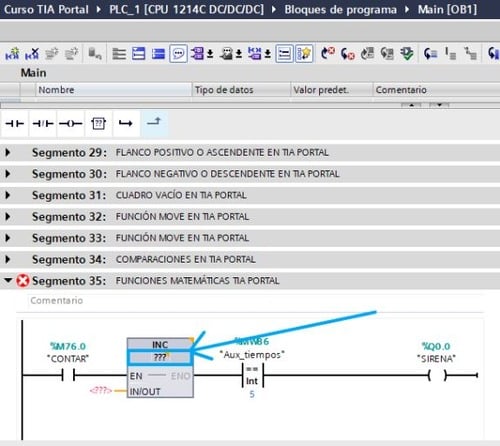Select the == Int comparator
Image resolution: width=500 pixels, height=446 pixels.
pos(252,375)
